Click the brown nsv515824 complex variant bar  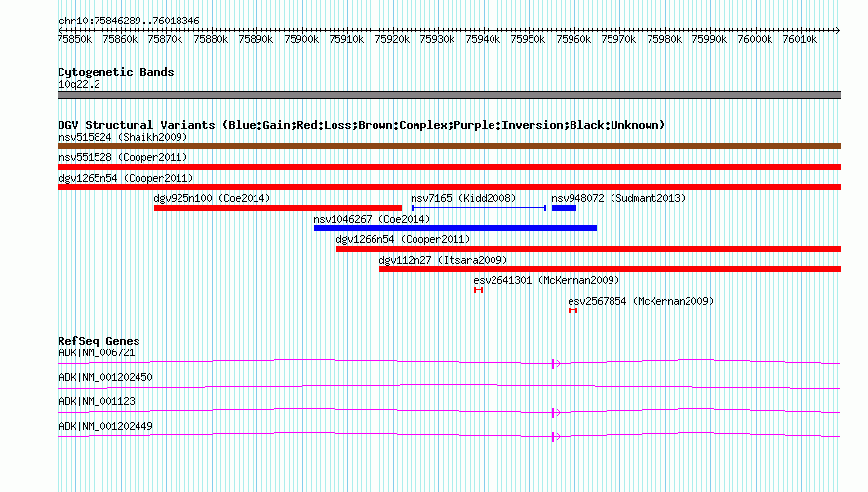449,146
